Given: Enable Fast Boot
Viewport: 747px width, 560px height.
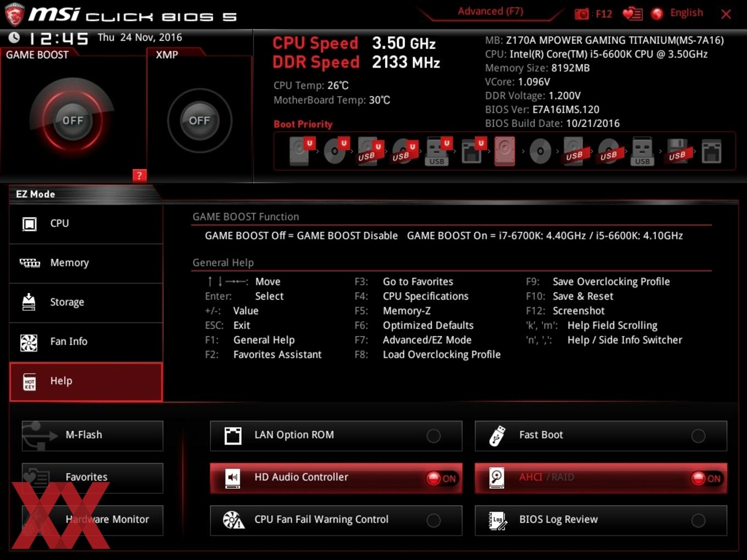Looking at the screenshot, I should coord(601,436).
